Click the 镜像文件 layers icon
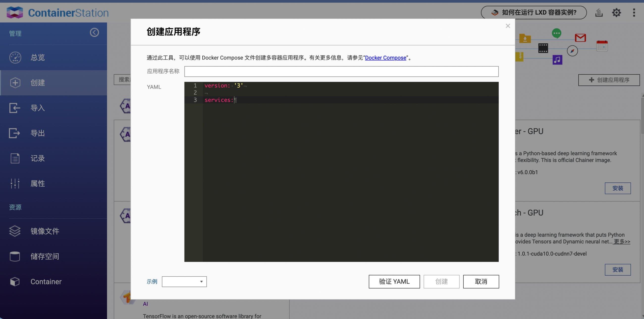The width and height of the screenshot is (644, 319). (15, 231)
